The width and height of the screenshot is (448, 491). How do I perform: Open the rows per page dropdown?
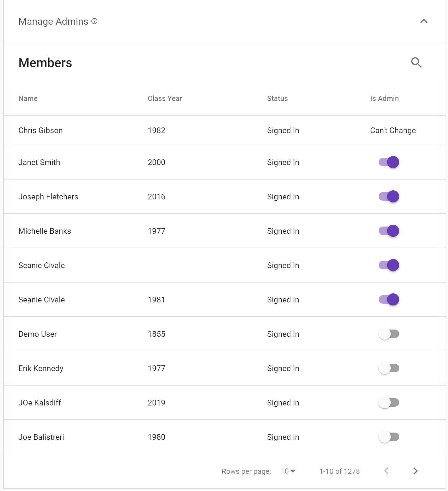click(288, 471)
